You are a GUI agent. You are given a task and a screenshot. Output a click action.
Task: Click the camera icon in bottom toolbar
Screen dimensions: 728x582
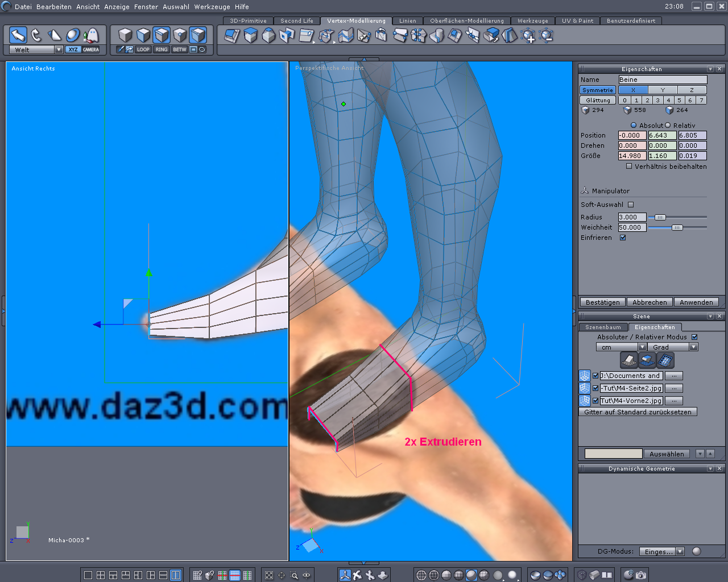click(641, 575)
